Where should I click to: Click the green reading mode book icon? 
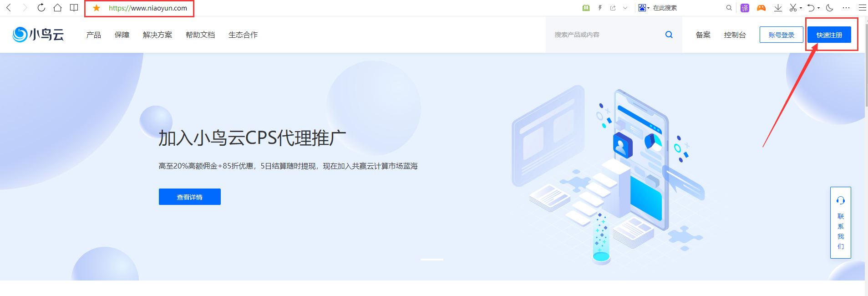point(586,8)
